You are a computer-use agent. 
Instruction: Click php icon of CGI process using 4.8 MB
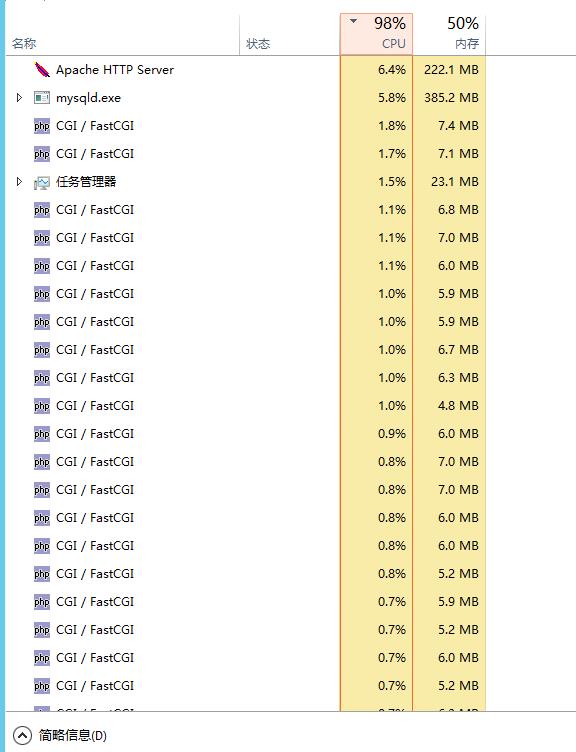42,406
